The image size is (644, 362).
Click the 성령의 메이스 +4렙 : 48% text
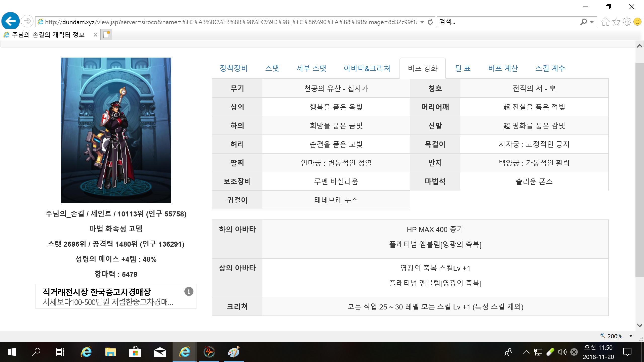tap(116, 259)
